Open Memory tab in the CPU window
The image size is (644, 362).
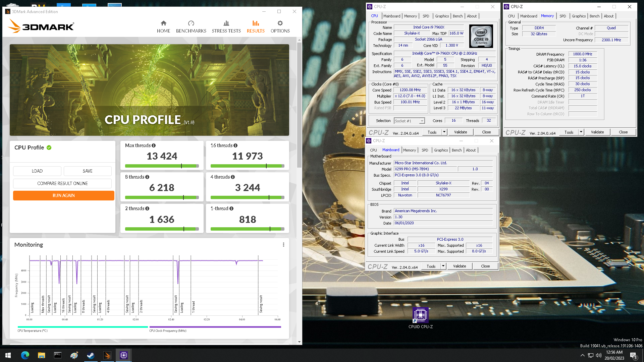tap(410, 16)
